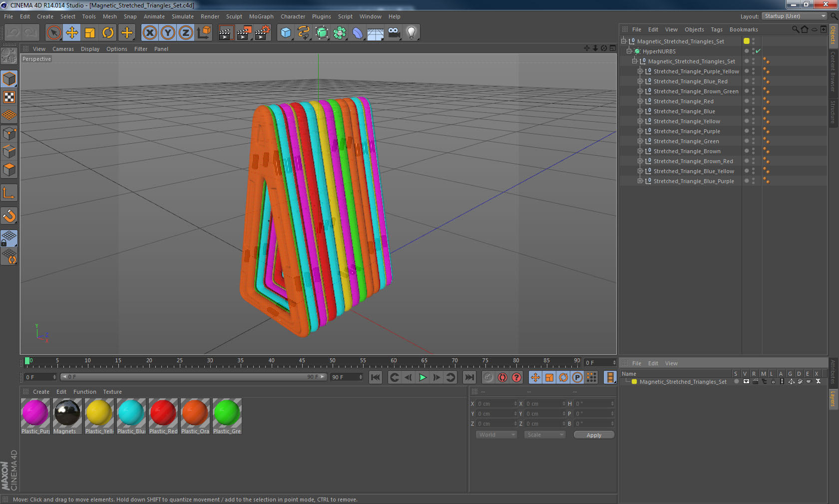Enable Polygons mode in left toolbar
Image resolution: width=839 pixels, height=504 pixels.
9,170
